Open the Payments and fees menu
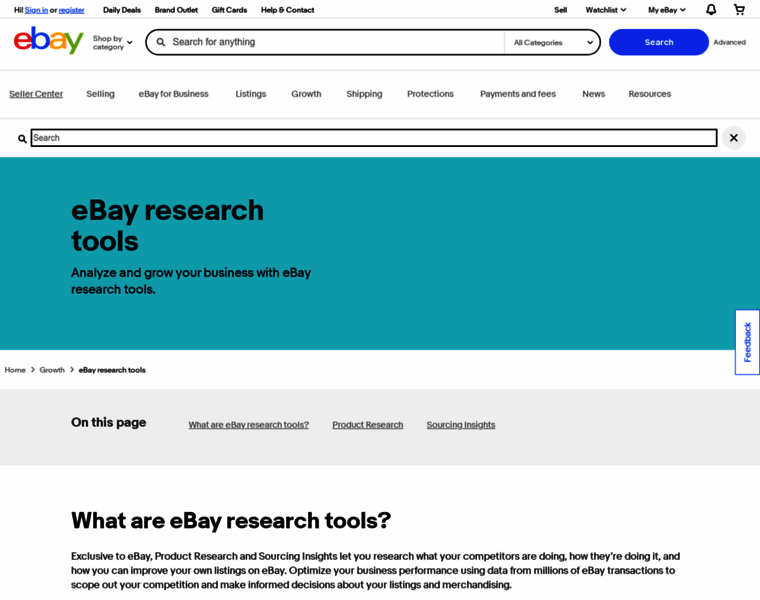 pyautogui.click(x=518, y=94)
